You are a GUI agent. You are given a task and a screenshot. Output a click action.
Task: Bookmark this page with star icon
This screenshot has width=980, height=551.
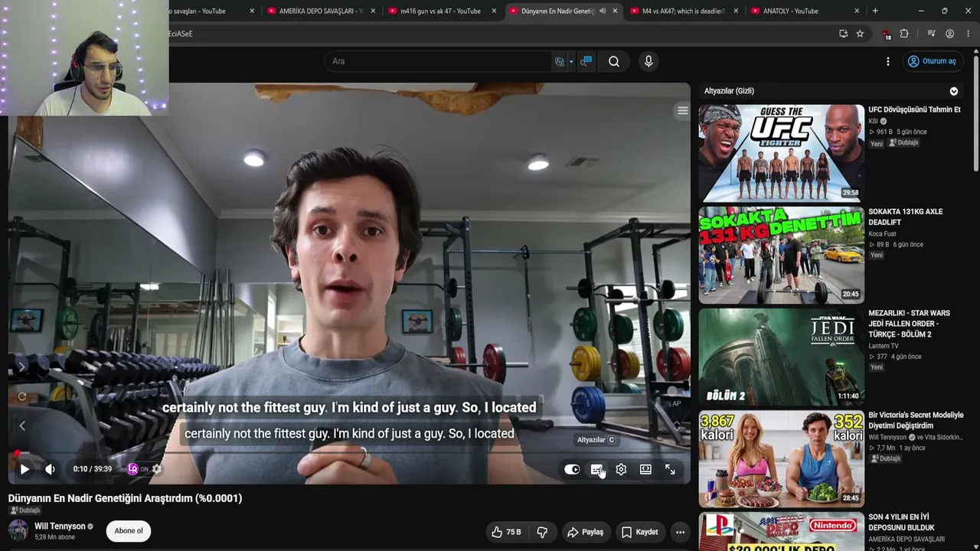[860, 34]
